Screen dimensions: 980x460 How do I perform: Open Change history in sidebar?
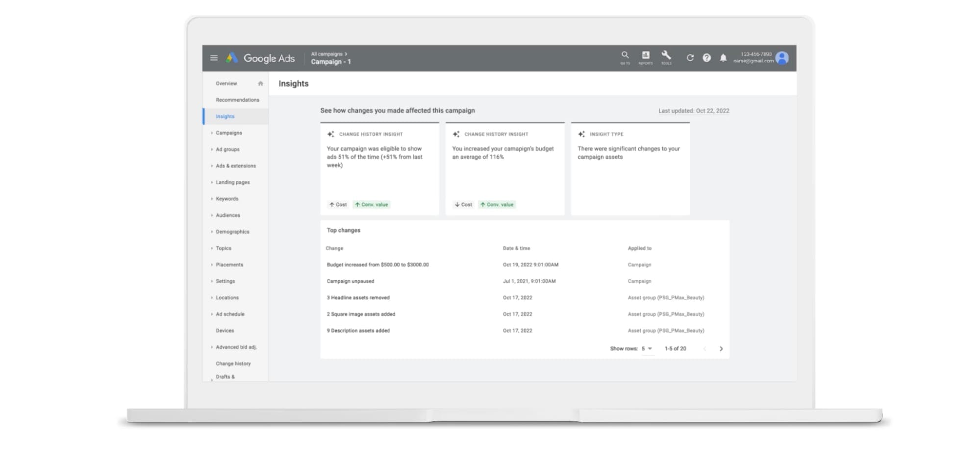(233, 363)
